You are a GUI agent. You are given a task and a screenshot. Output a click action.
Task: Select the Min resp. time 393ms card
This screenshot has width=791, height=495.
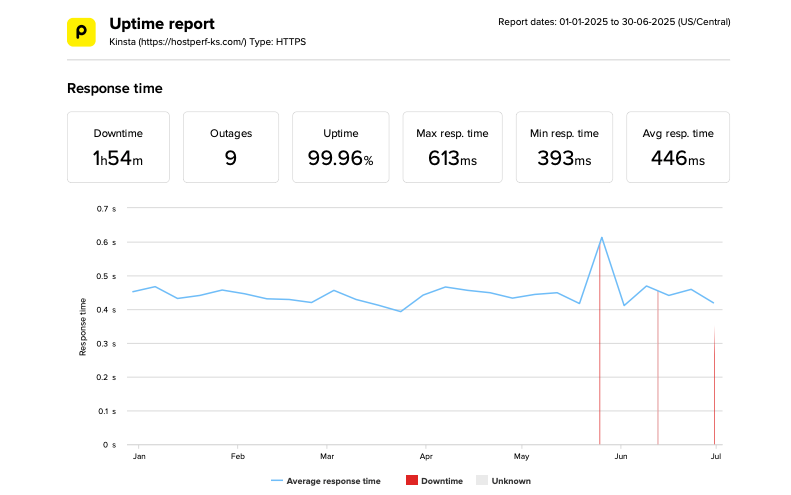point(563,147)
